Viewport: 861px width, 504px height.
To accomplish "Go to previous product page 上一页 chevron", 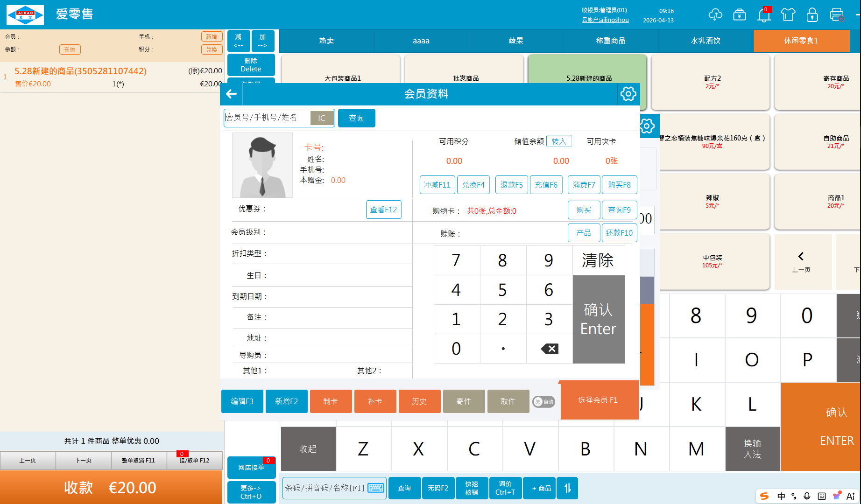I will tap(801, 261).
